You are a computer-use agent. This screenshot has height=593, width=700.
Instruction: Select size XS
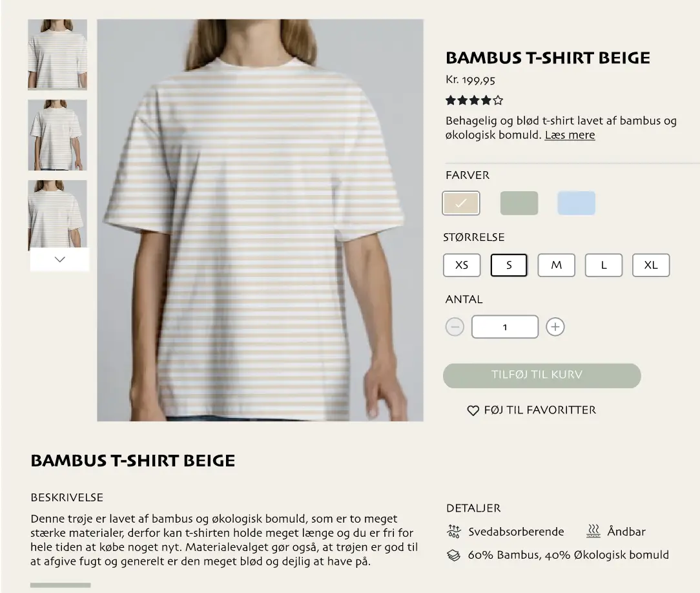coord(461,265)
